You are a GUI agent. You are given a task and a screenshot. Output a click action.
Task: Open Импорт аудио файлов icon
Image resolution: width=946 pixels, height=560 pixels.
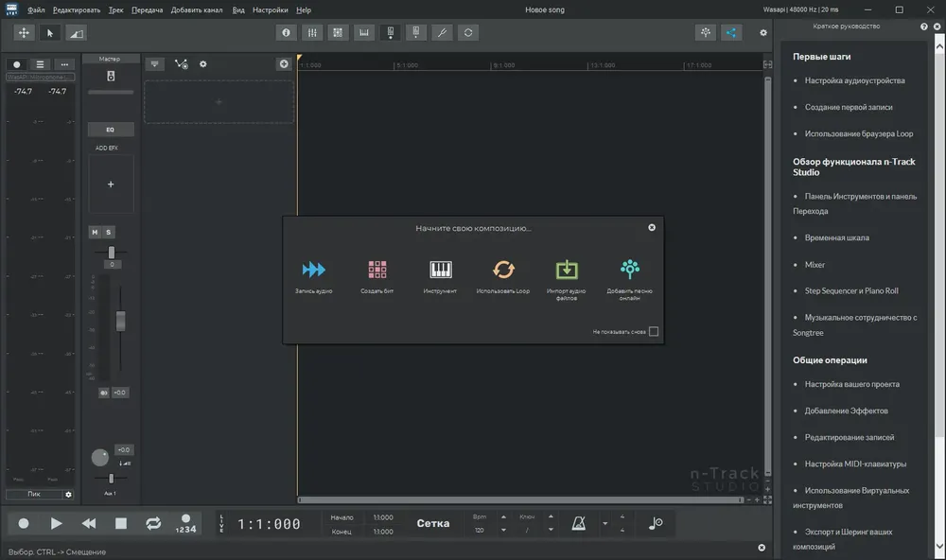[567, 270]
